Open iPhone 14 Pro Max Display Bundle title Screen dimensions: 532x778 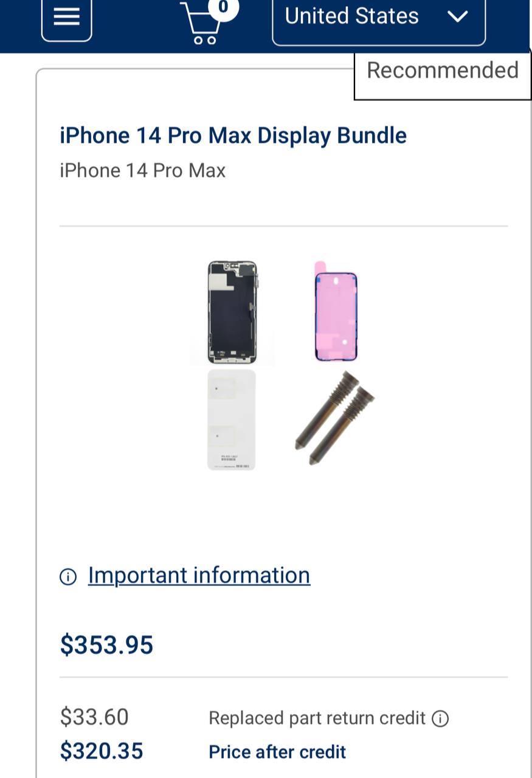233,135
